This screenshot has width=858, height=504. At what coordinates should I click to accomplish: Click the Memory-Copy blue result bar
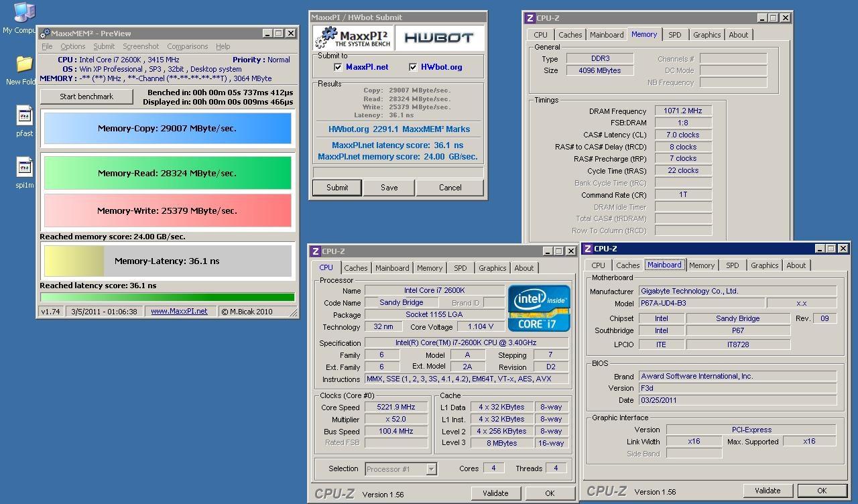point(168,128)
